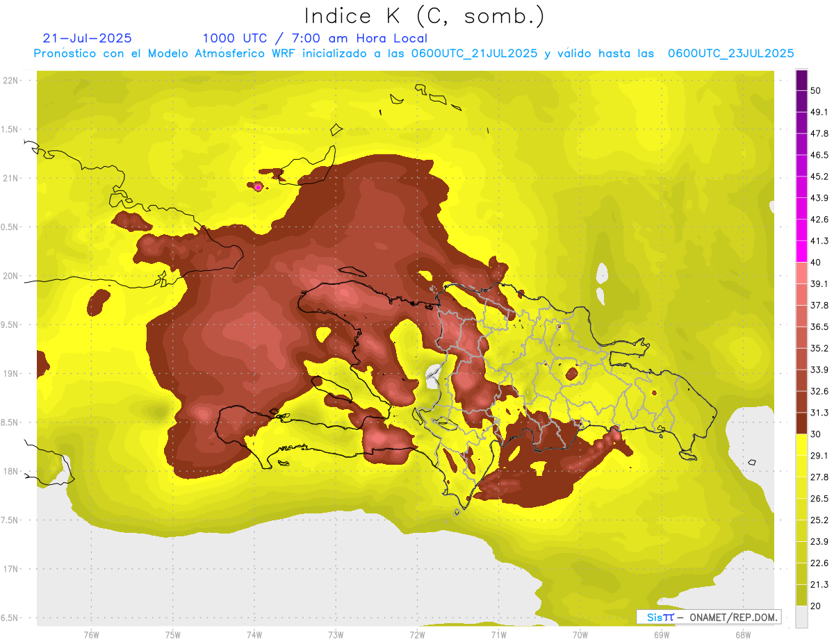Click the '21N' latitude axis label
834x644 pixels.
(12, 179)
